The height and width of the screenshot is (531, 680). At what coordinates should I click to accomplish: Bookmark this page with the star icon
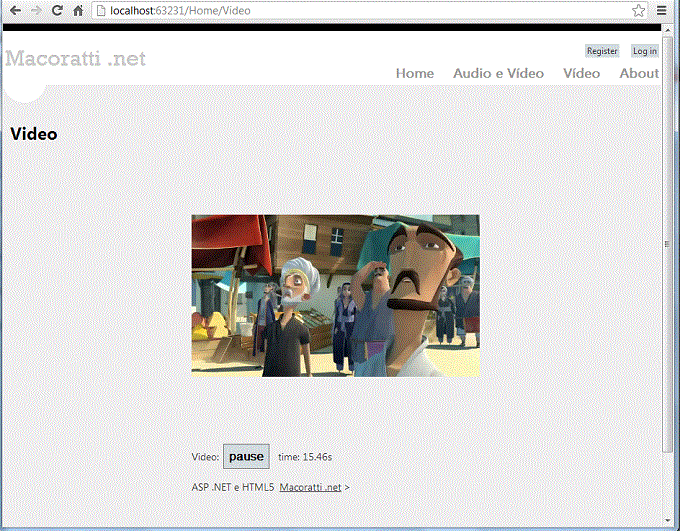(638, 10)
